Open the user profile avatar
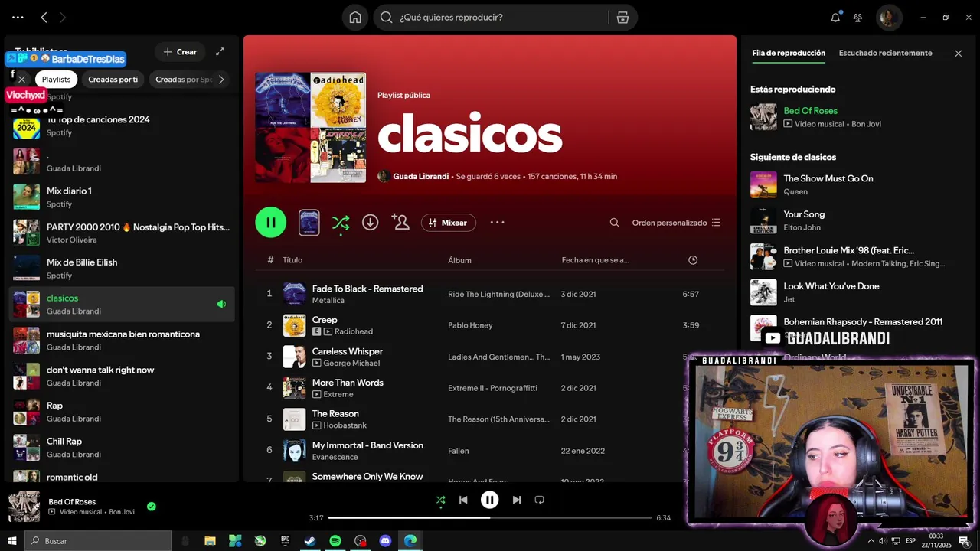The height and width of the screenshot is (551, 980). pos(889,18)
